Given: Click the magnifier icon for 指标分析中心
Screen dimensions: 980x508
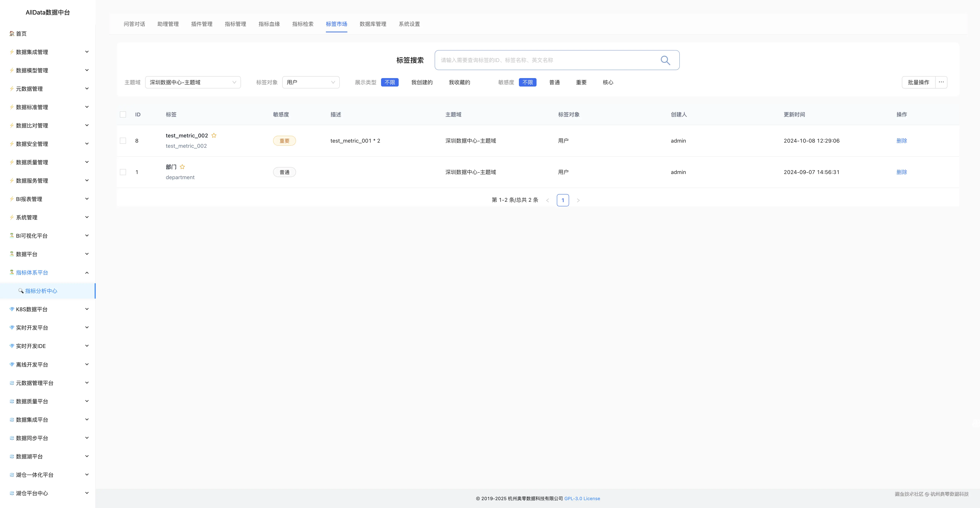Looking at the screenshot, I should click(x=21, y=291).
